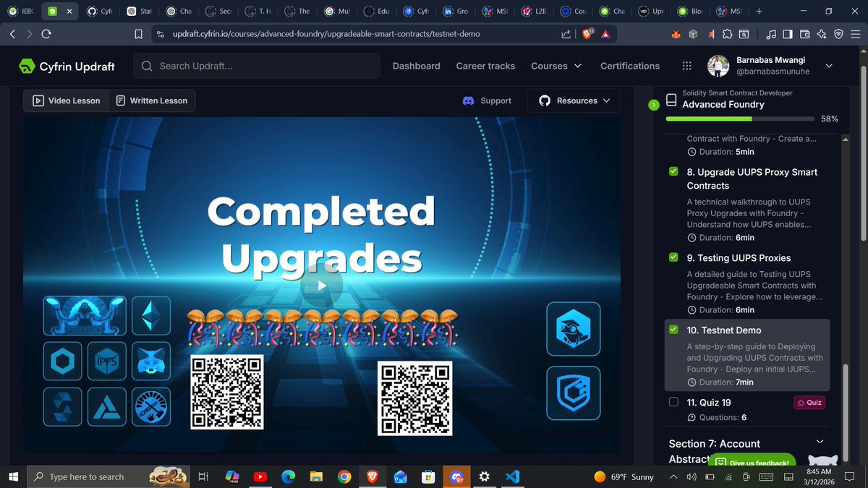The width and height of the screenshot is (868, 488).
Task: Expand the user profile chevron
Action: pyautogui.click(x=829, y=66)
